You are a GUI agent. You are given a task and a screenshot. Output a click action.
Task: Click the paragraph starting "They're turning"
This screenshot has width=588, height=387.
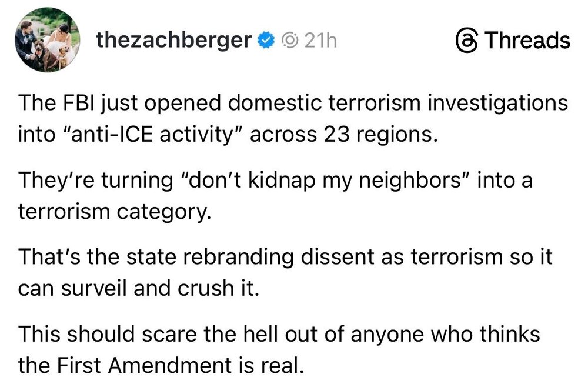pos(275,195)
